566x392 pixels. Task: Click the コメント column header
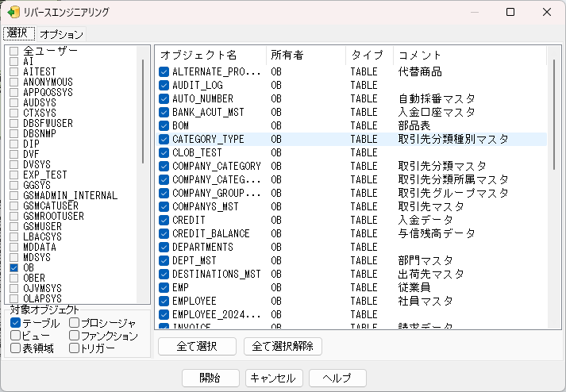tap(470, 56)
